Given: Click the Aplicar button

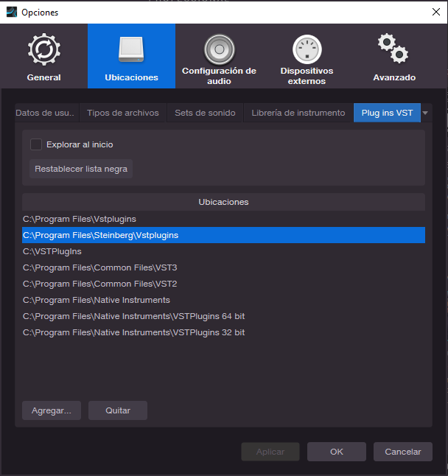Looking at the screenshot, I should (270, 452).
